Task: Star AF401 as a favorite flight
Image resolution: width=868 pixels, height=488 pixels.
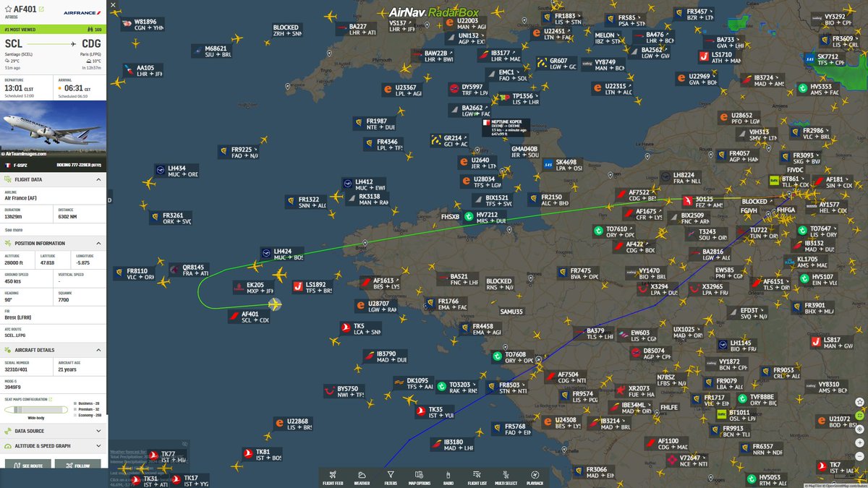Action: tap(8, 9)
